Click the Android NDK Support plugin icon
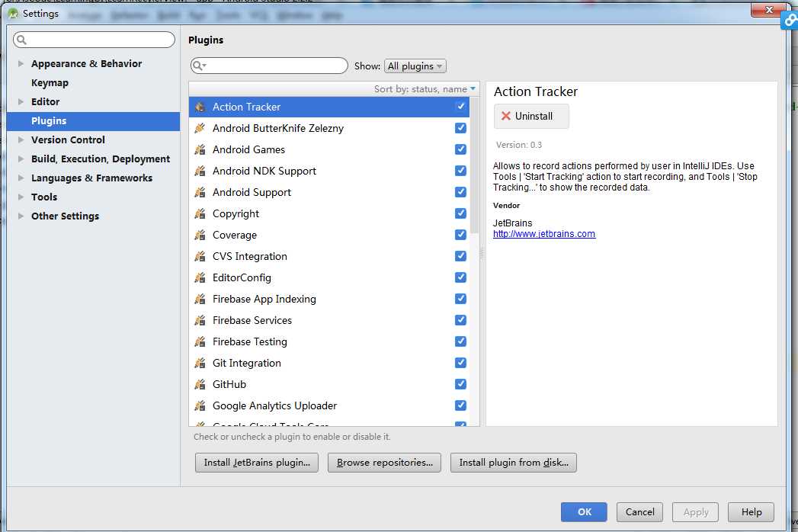 (200, 171)
